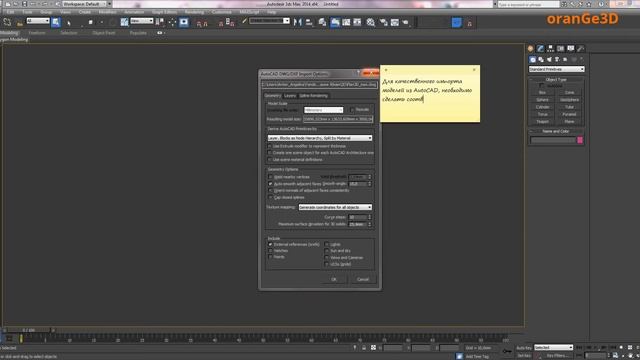Switch to the Layers tab in import dialog
The width and height of the screenshot is (640, 360).
(x=290, y=96)
